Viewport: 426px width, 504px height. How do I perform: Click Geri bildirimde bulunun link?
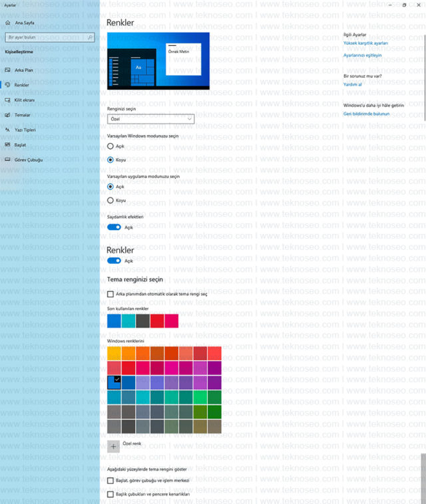tap(366, 114)
